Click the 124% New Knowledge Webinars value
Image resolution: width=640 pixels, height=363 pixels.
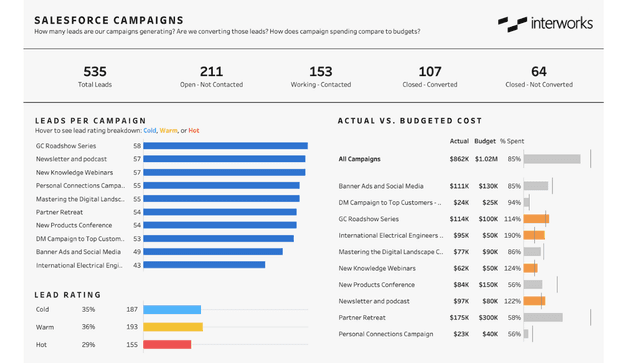pyautogui.click(x=512, y=268)
